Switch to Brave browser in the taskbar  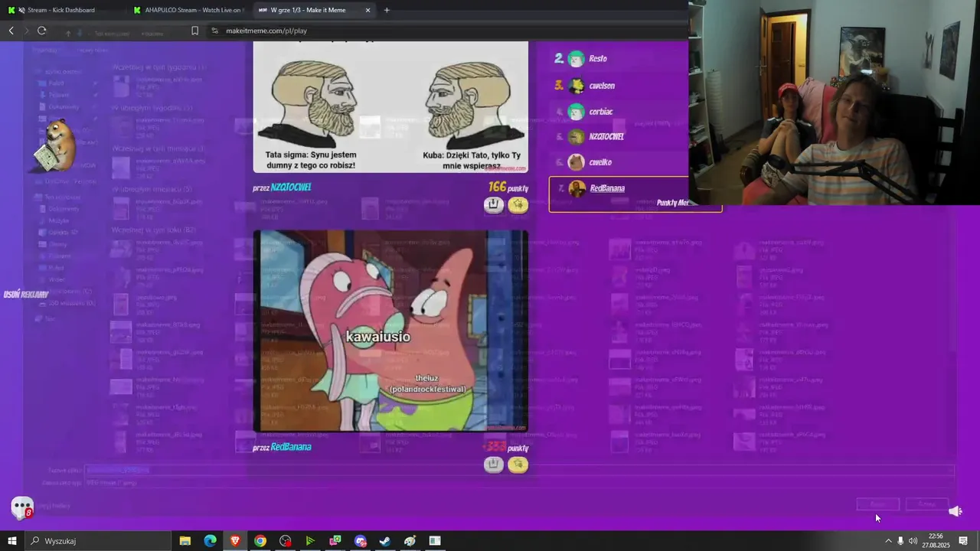[235, 541]
